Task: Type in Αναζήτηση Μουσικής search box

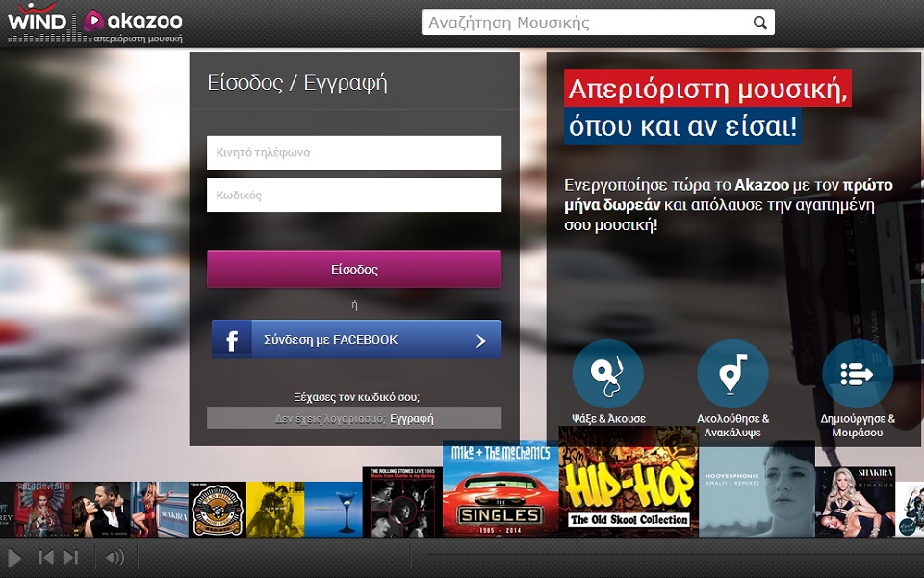Action: pyautogui.click(x=585, y=22)
